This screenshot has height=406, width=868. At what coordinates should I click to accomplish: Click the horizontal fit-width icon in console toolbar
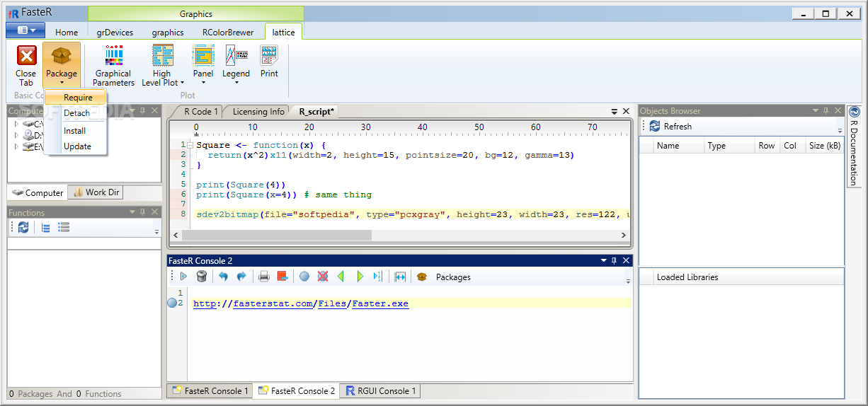[x=400, y=277]
